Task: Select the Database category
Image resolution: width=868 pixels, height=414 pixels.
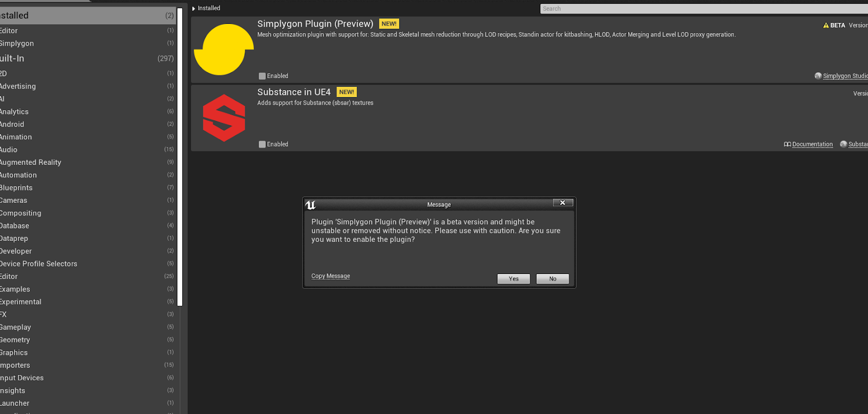Action: 88,226
